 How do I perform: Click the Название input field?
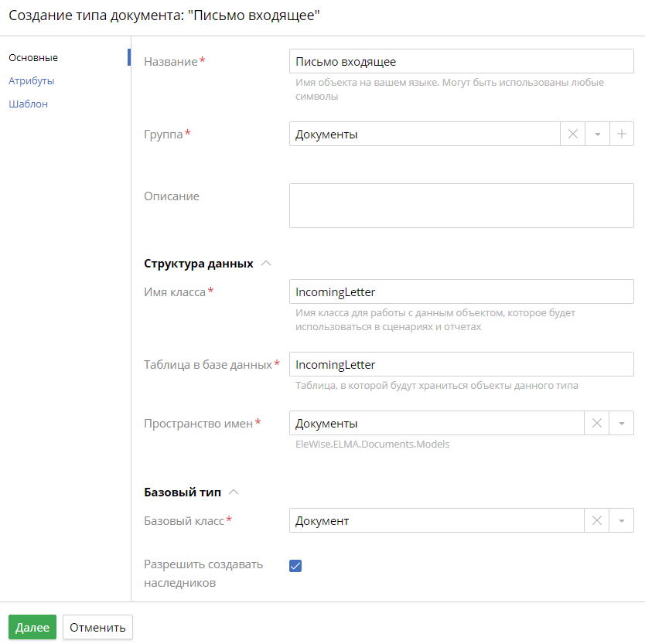coord(460,60)
